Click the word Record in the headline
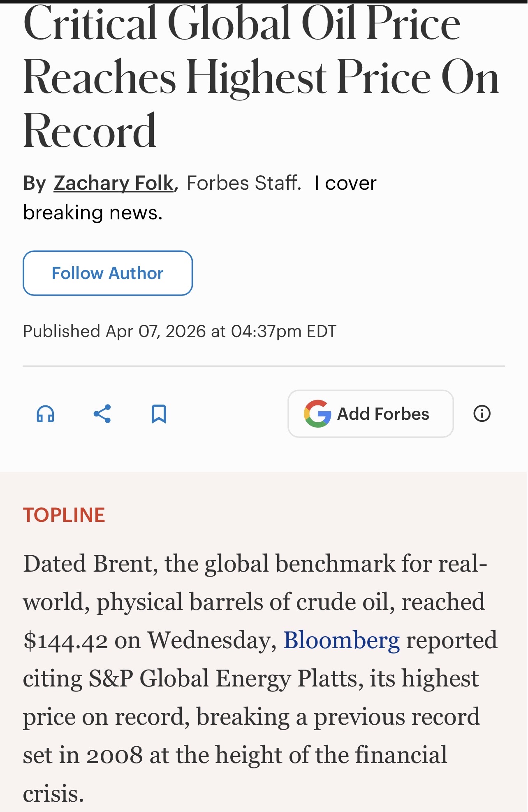Image resolution: width=528 pixels, height=812 pixels. pos(90,131)
